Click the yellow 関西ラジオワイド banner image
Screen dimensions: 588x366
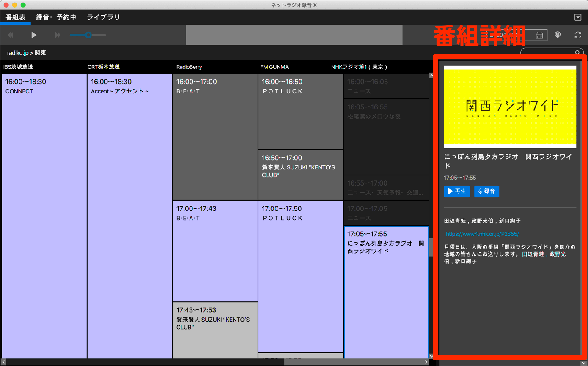(510, 107)
